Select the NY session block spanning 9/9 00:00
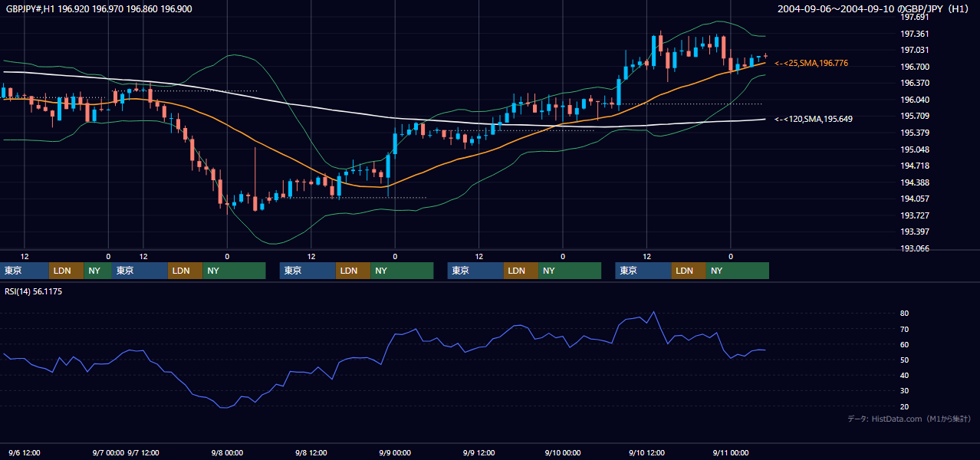 tap(402, 271)
